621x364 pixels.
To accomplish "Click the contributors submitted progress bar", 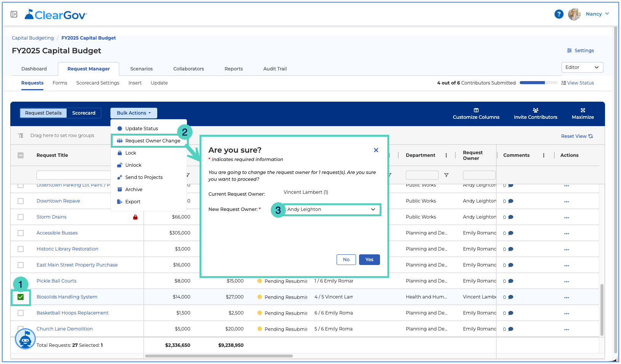I will [x=538, y=83].
